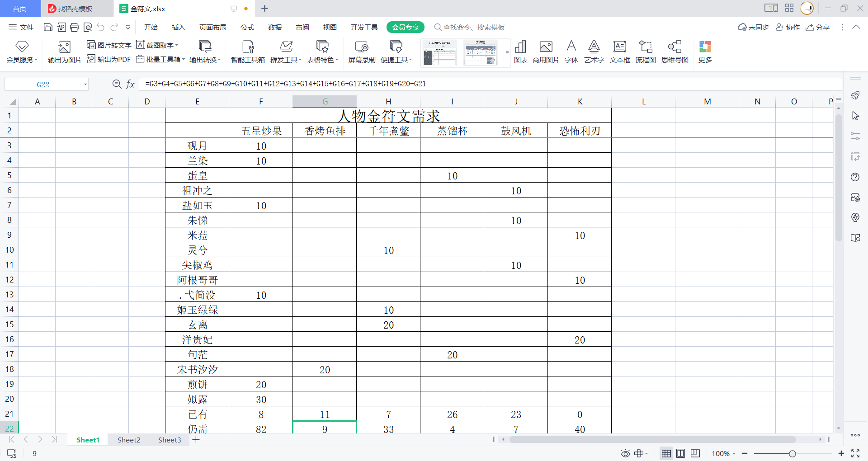Click the undo arrow icon

tap(101, 27)
